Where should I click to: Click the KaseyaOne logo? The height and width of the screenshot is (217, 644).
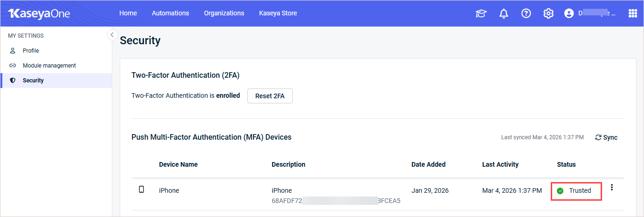pyautogui.click(x=39, y=14)
